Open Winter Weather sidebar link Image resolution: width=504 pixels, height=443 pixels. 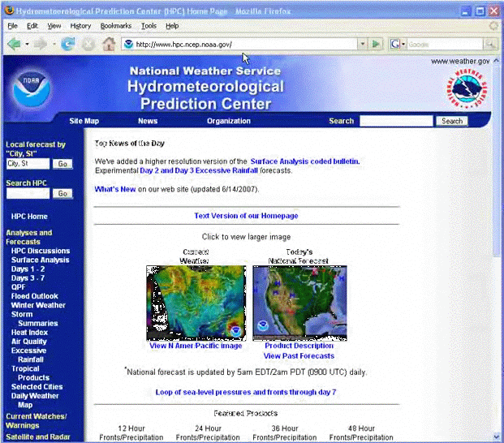click(x=38, y=305)
